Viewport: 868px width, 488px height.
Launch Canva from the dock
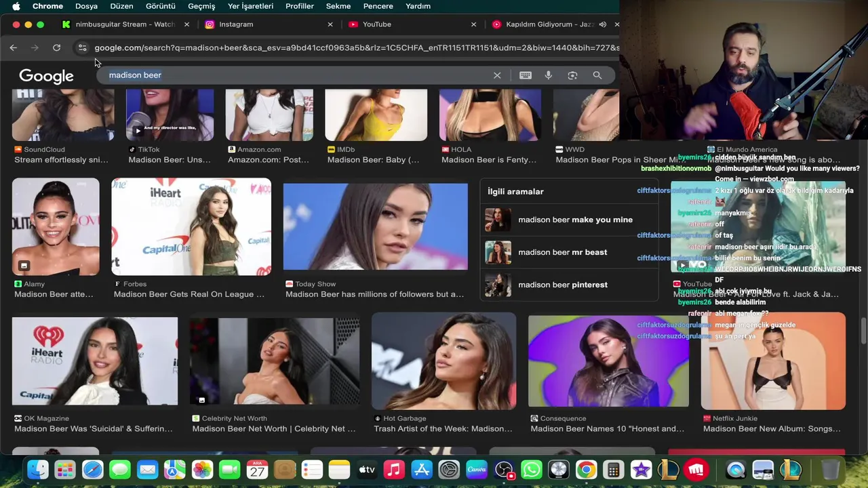pyautogui.click(x=477, y=470)
